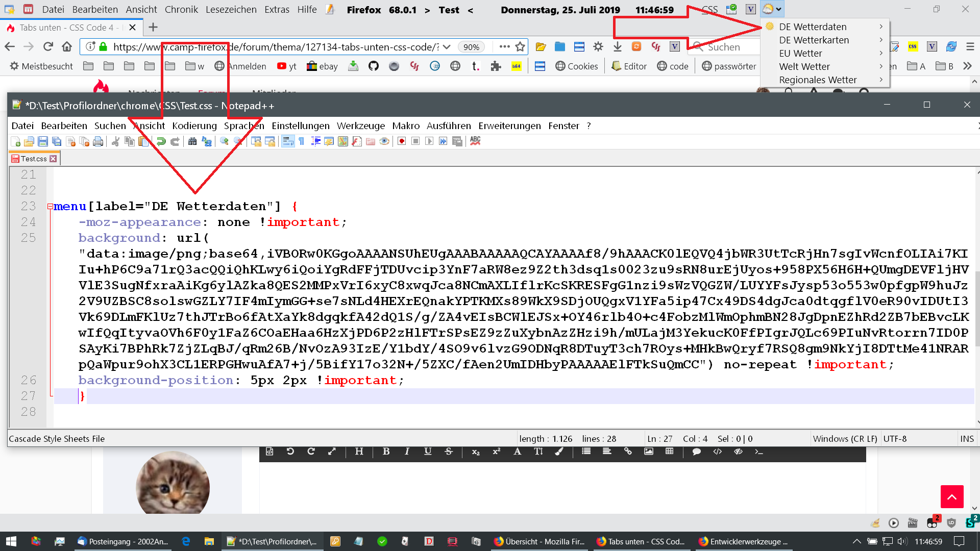Click the Firefox home button
Image resolution: width=980 pixels, height=551 pixels.
click(x=67, y=47)
